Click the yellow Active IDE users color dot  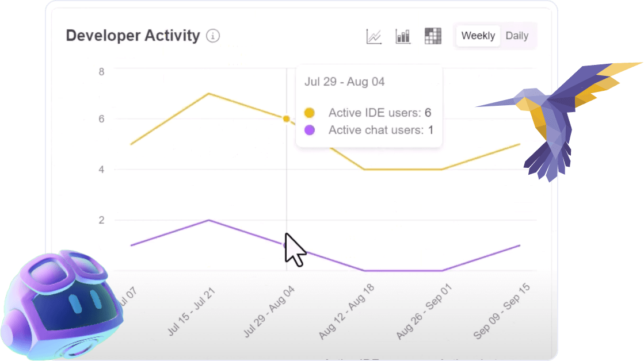coord(310,113)
